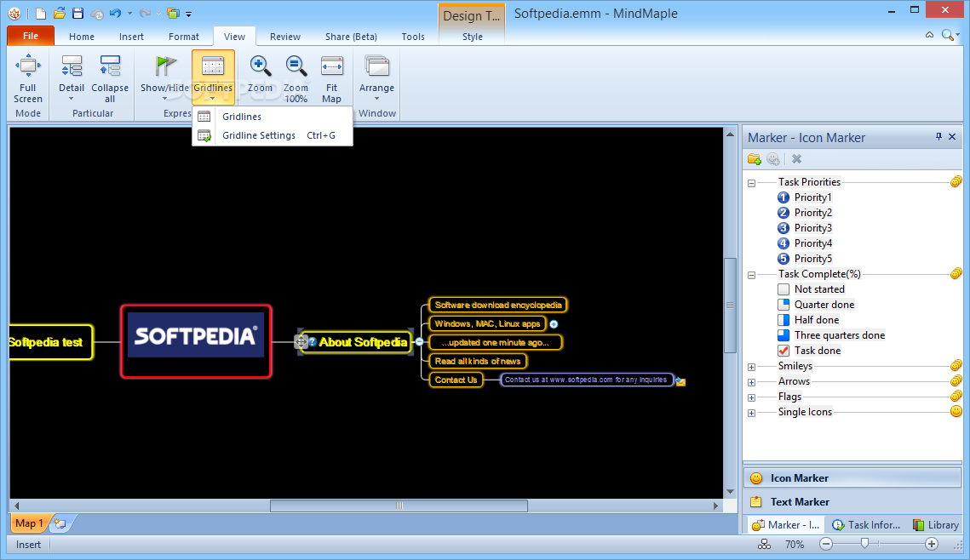Select the Map 1 sheet tab
Screen dimensions: 970x560
click(x=29, y=523)
